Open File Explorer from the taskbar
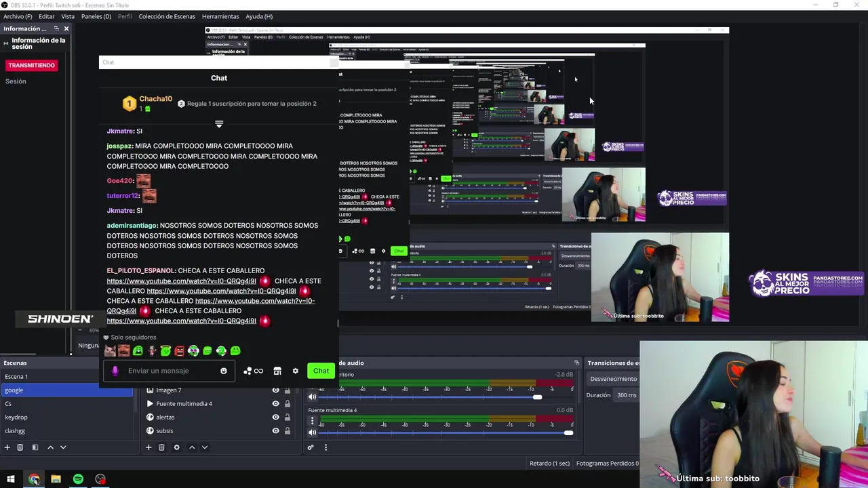This screenshot has height=488, width=868. 56,479
